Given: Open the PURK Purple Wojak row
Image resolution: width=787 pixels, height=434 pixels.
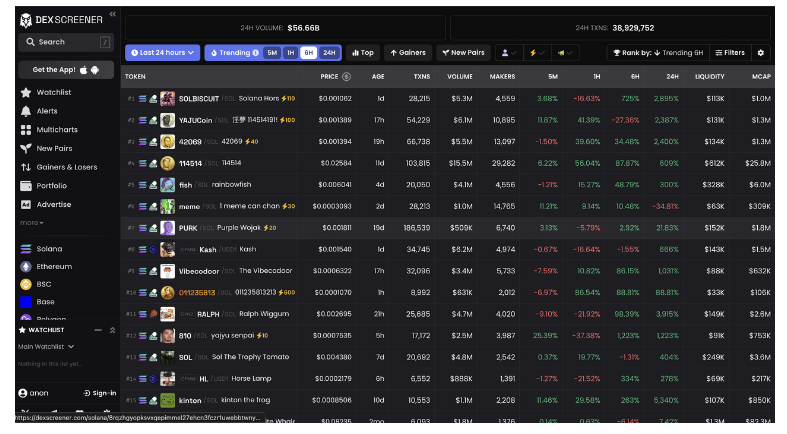Looking at the screenshot, I should point(448,228).
